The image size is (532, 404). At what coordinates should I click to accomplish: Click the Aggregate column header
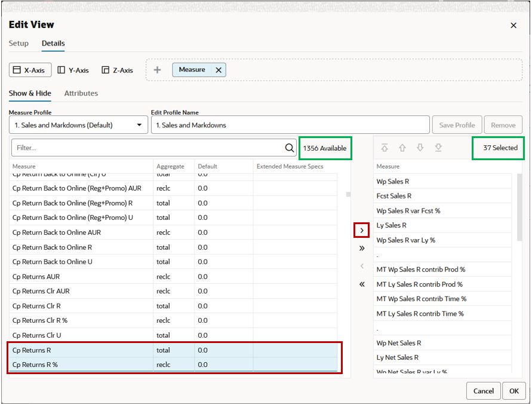[170, 166]
